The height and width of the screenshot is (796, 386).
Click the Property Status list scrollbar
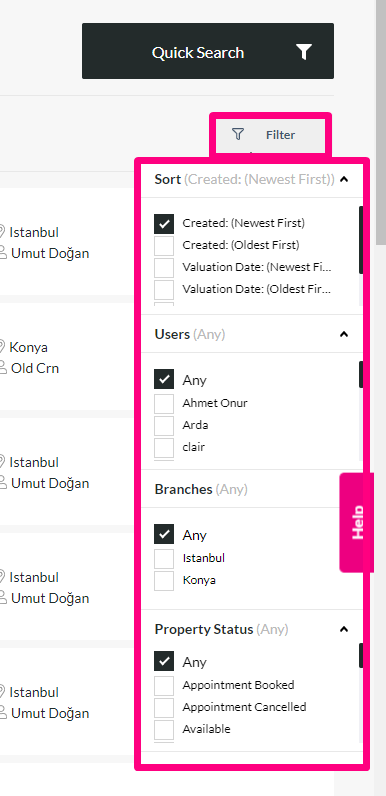(x=361, y=655)
